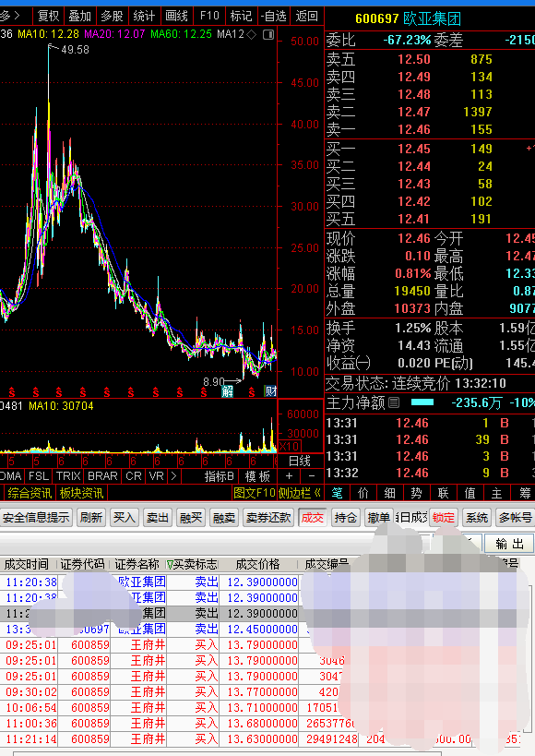Switch to the CR indicator tab
The height and width of the screenshot is (756, 535).
click(x=134, y=476)
